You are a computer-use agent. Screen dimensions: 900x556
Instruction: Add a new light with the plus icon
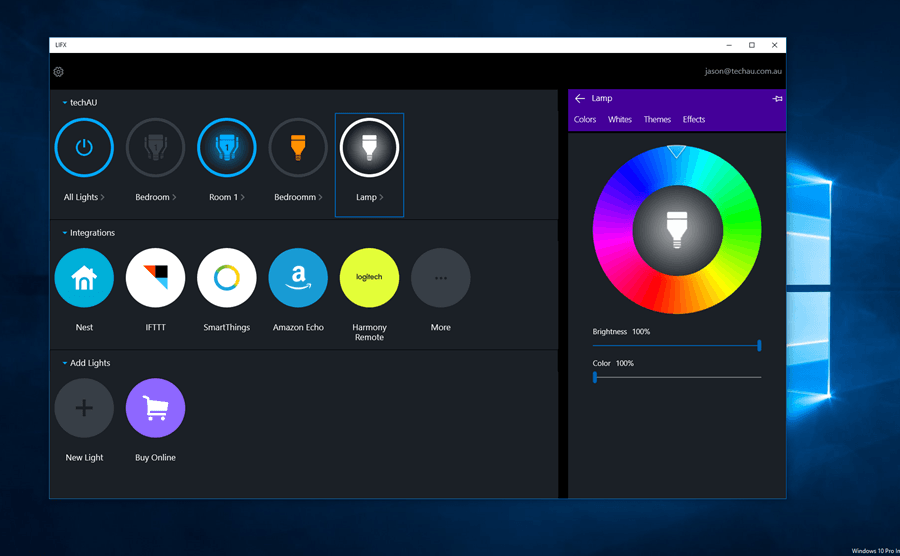point(84,408)
